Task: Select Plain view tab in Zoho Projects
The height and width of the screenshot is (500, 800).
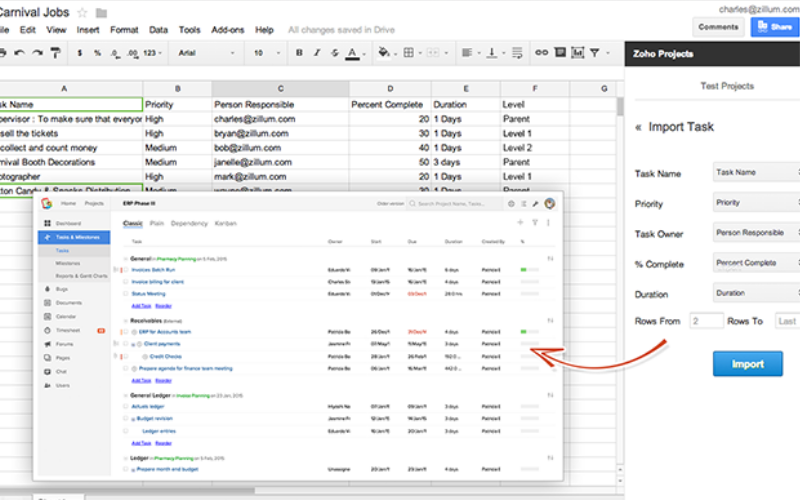Action: click(x=157, y=223)
